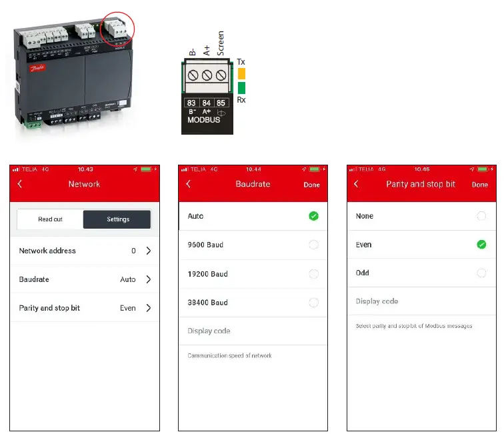Select 9600 Baud radio option
Screen dimensions: 504x434
tap(313, 245)
